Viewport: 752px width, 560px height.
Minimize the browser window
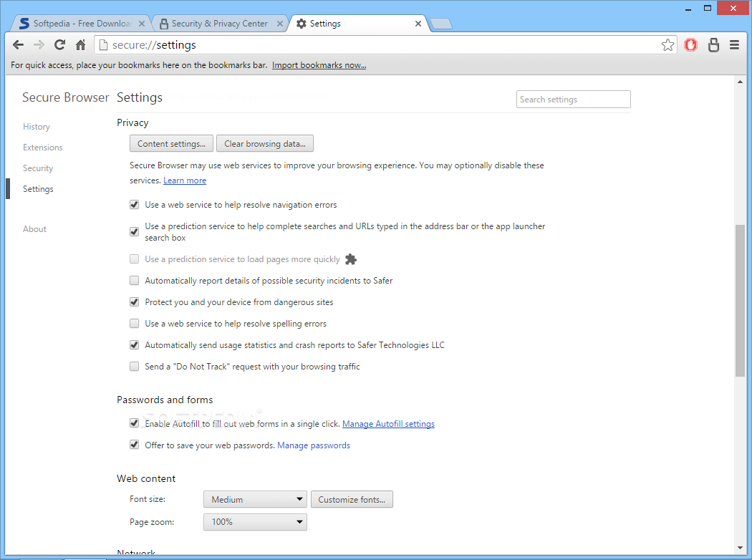(688, 9)
